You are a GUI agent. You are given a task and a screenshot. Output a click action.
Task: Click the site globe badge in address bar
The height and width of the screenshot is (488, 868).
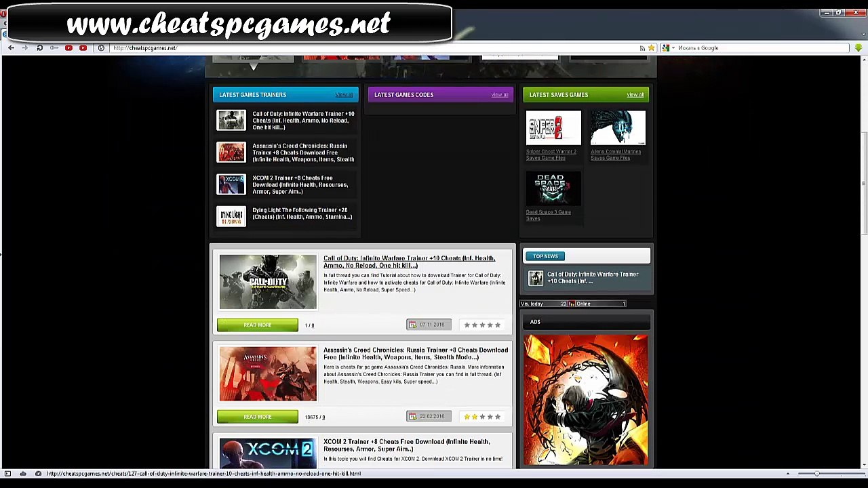tap(101, 47)
